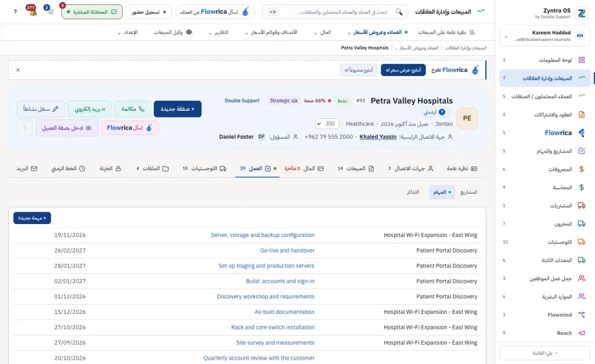Open وكيل المبيعات menu item
595x364 pixels.
[x=173, y=32]
